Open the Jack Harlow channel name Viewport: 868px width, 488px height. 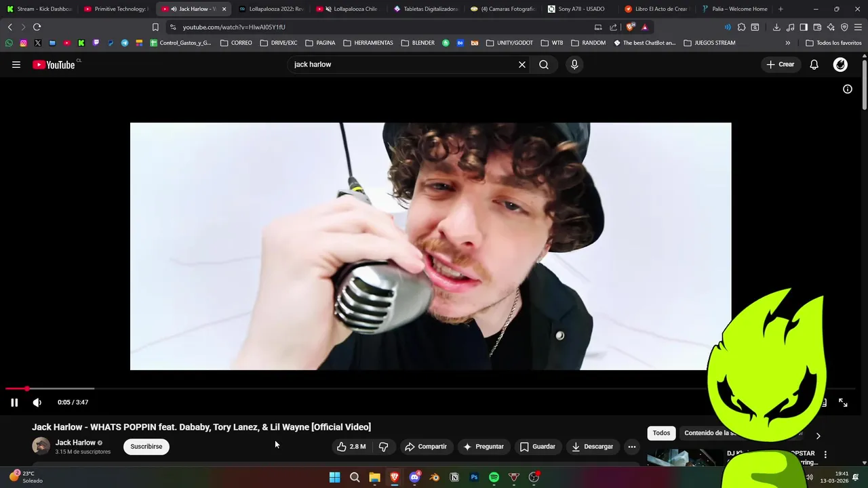tap(75, 443)
